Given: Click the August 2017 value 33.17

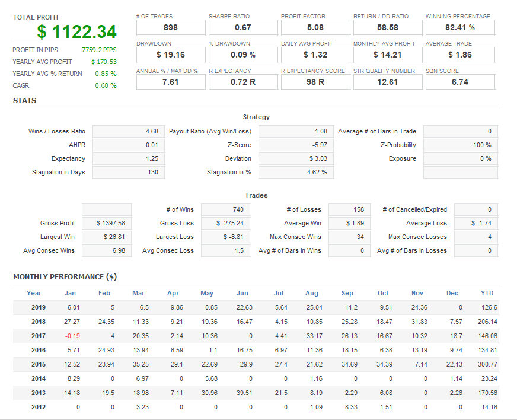Looking at the screenshot, I should [315, 336].
